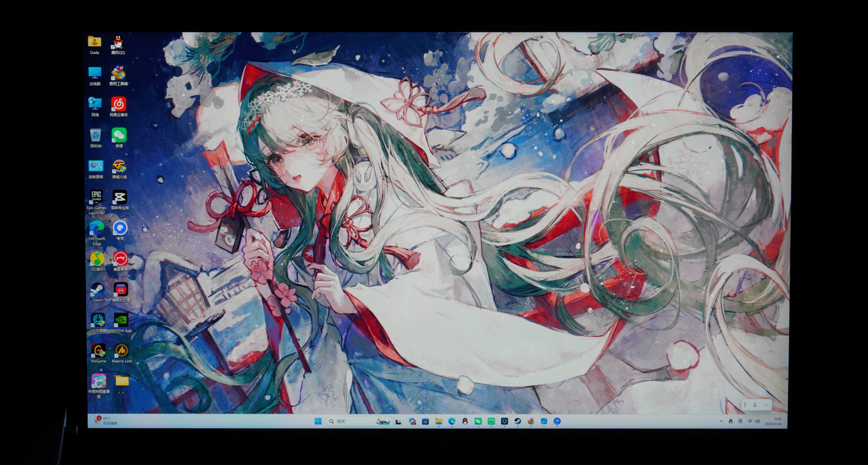Open Microsoft Store from the taskbar

425,422
